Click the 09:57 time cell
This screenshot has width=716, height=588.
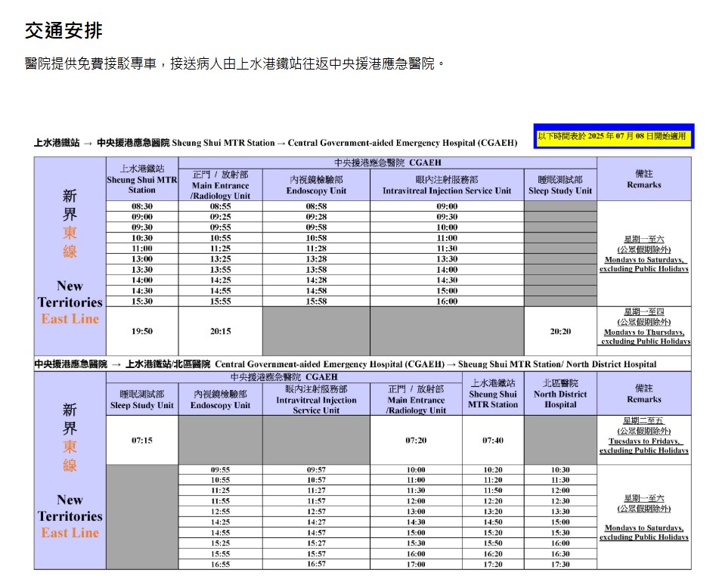point(316,470)
